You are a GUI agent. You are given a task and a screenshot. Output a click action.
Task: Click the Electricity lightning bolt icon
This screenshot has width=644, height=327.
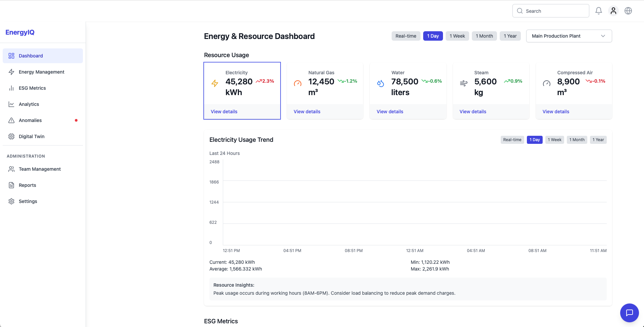(x=215, y=83)
